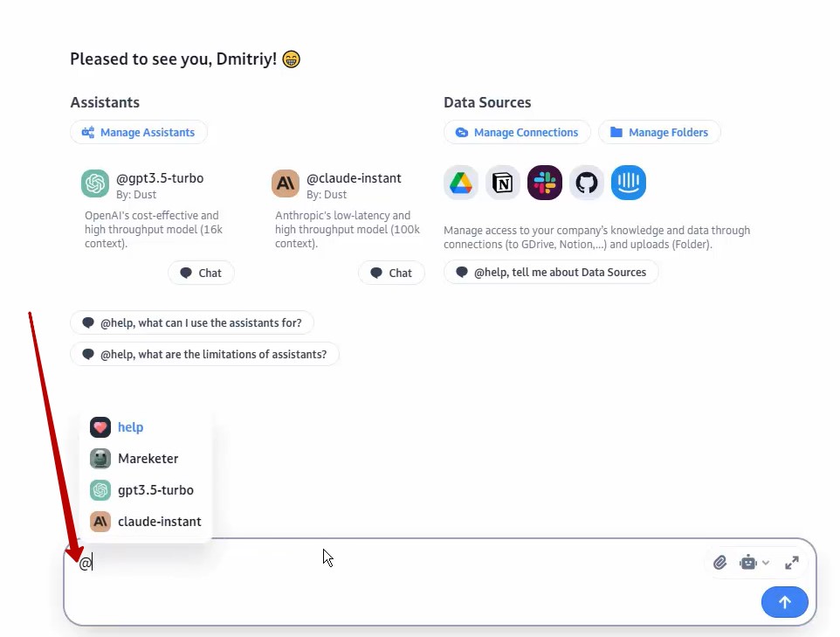Screen dimensions: 840x637
Task: Click the GitHub data source icon
Action: (x=587, y=183)
